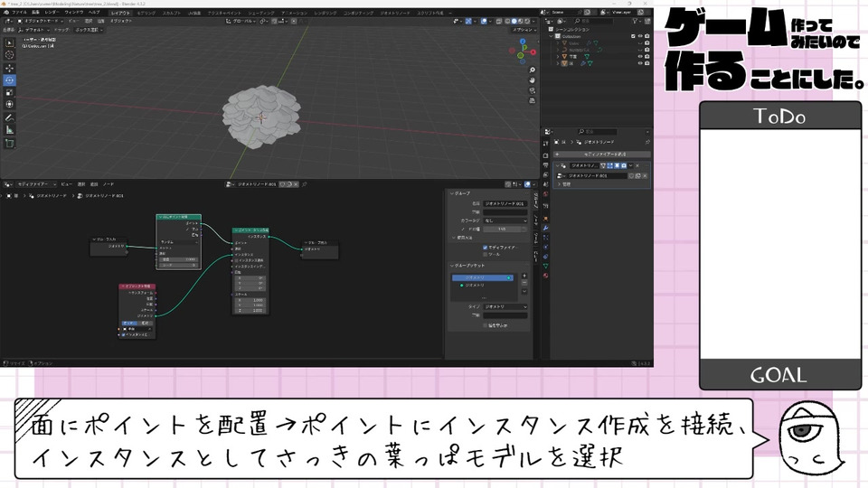
Task: Switch to the Layout workspace tab
Action: click(120, 13)
